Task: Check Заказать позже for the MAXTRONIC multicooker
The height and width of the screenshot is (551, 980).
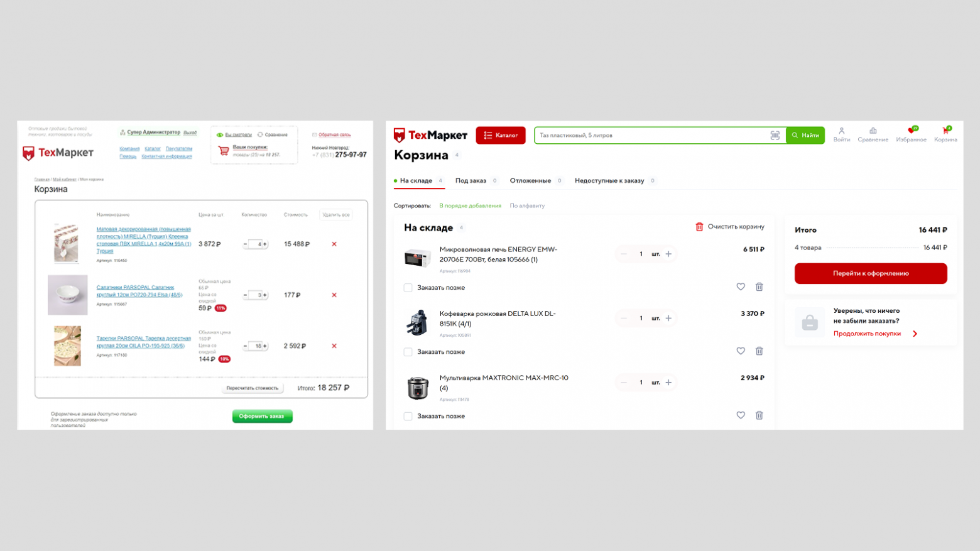Action: click(408, 416)
